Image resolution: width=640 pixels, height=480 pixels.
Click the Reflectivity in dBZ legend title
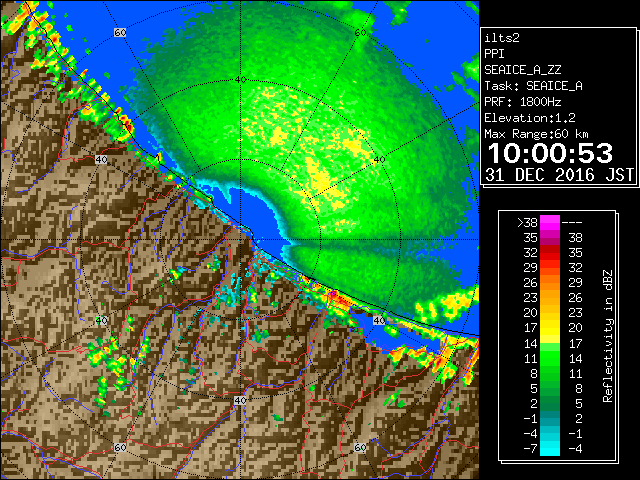(x=608, y=336)
